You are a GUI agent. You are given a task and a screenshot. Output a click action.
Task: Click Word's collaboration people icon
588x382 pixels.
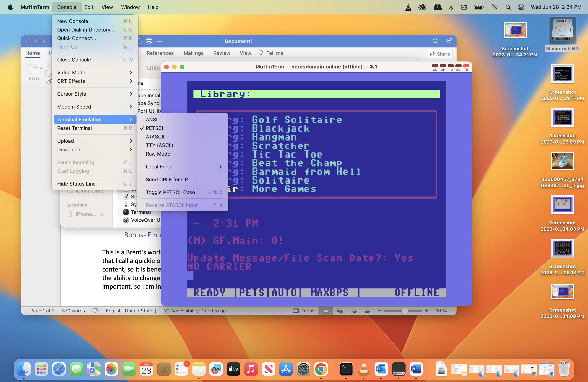point(449,41)
